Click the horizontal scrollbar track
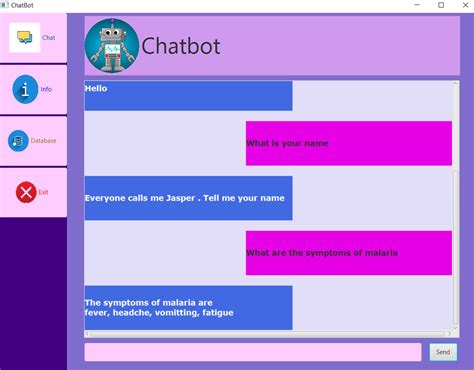This screenshot has width=474, height=370. [x=268, y=334]
